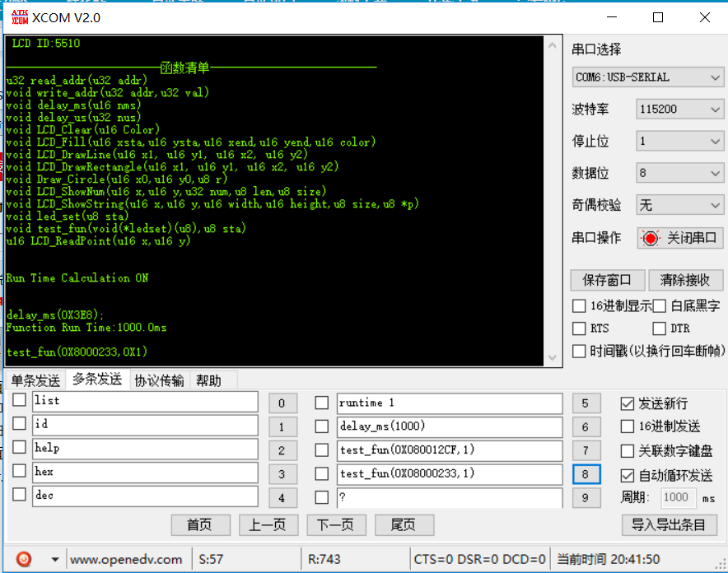Toggle the RTS checkbox

(x=579, y=328)
